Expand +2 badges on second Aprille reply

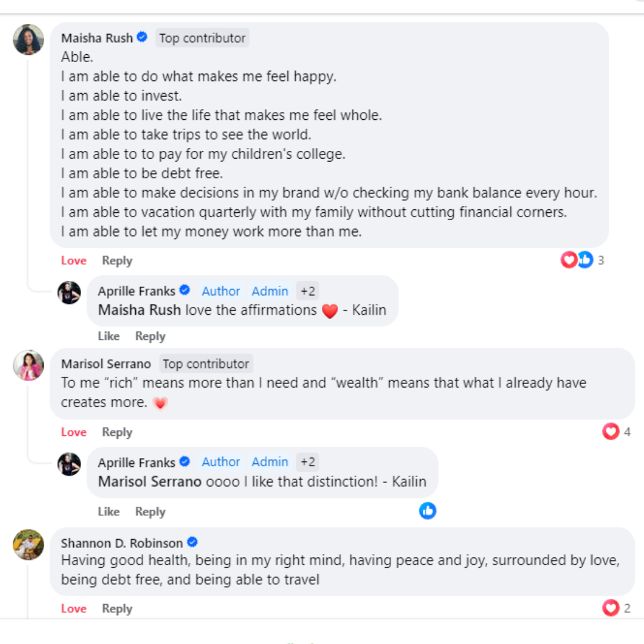point(308,462)
